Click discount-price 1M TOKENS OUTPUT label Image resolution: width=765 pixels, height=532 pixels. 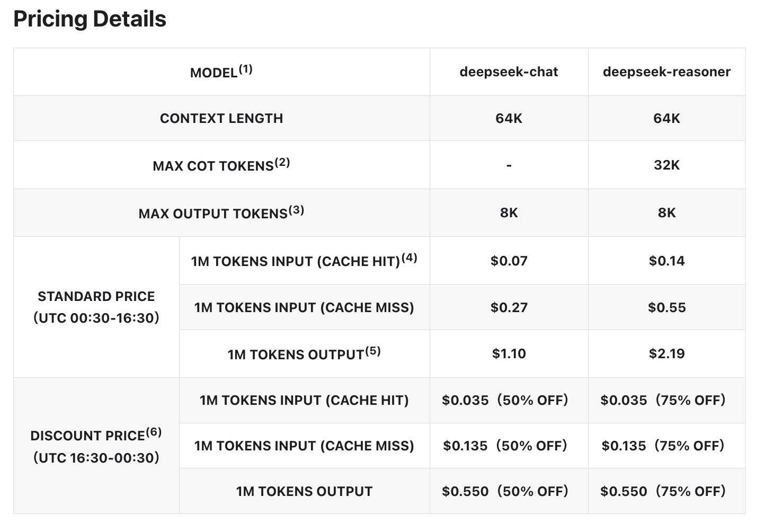click(x=304, y=491)
